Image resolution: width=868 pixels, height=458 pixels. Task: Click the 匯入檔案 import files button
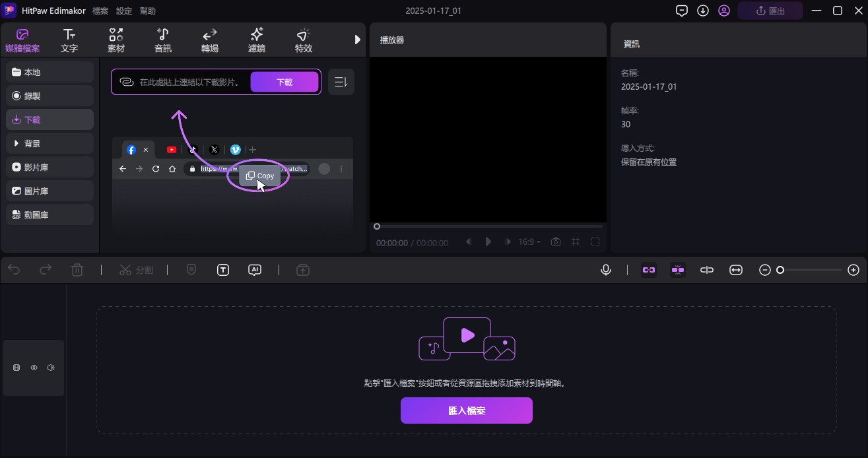pyautogui.click(x=467, y=410)
